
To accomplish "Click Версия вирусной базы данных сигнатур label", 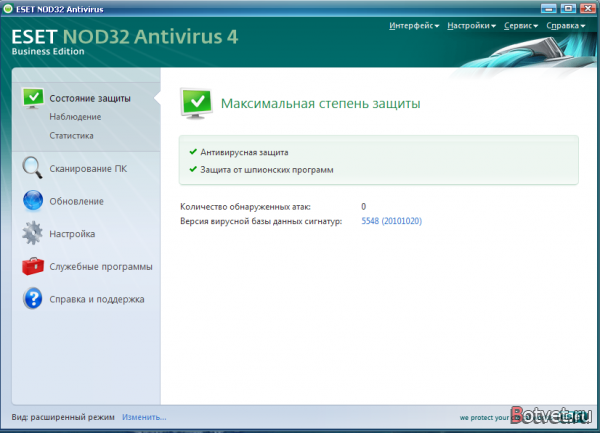I will pyautogui.click(x=261, y=221).
